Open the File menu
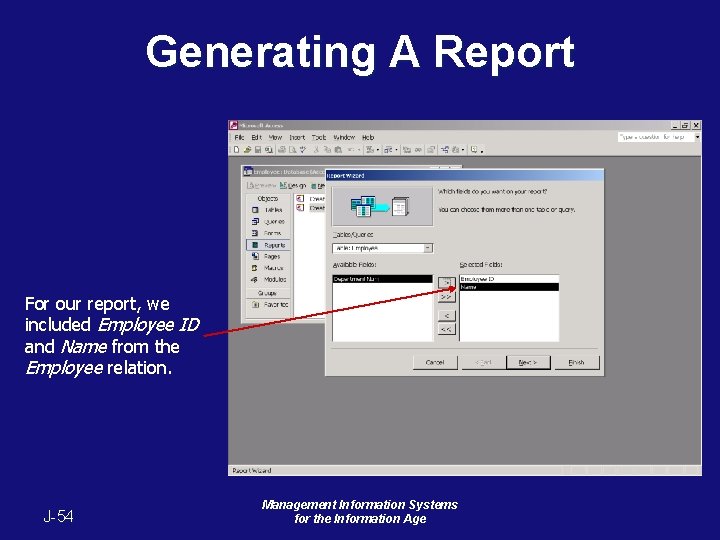 tap(239, 137)
